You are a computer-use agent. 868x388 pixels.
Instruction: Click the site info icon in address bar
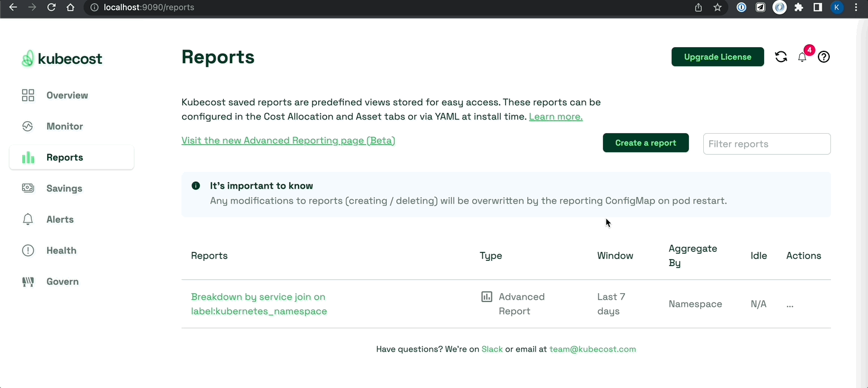click(x=94, y=7)
